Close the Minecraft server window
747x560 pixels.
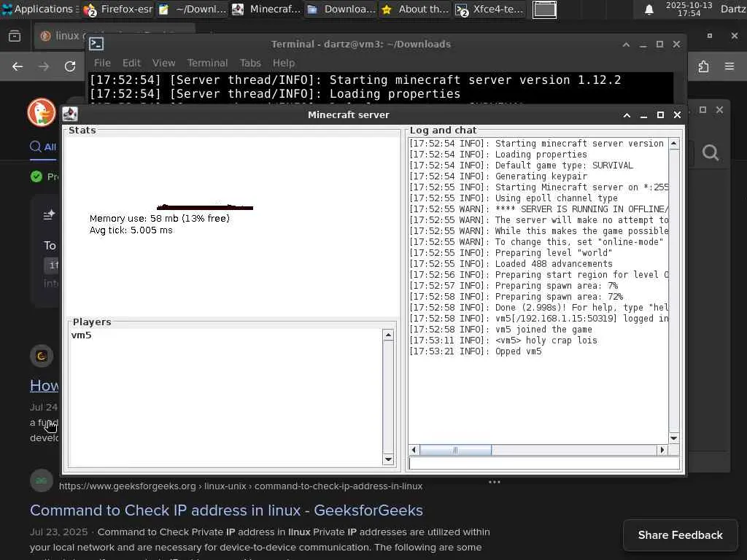click(677, 115)
